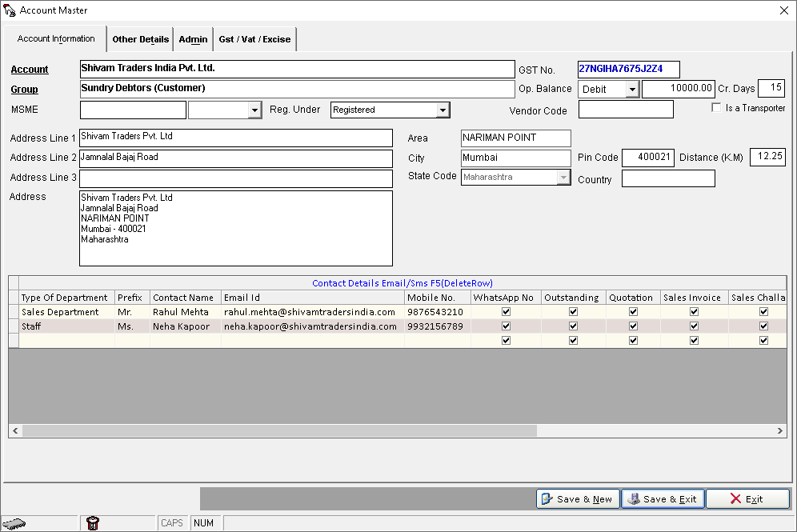Viewport: 797px width, 532px height.
Task: Click the Area field NARIMAN POINT
Action: pyautogui.click(x=516, y=138)
